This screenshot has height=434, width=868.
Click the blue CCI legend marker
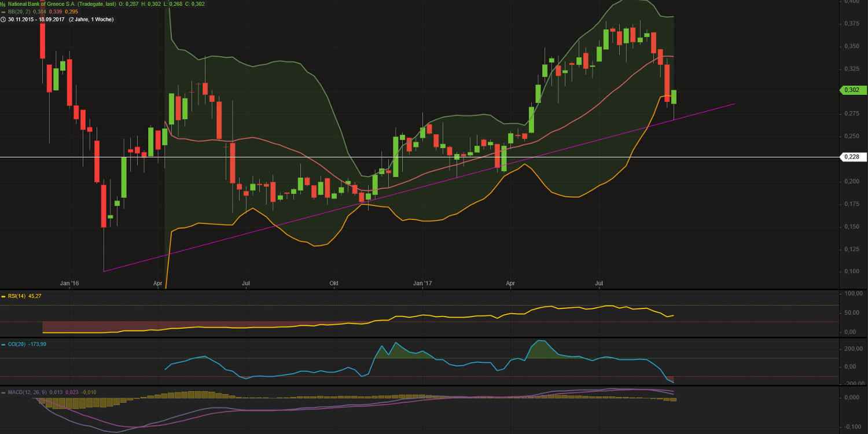[3, 344]
